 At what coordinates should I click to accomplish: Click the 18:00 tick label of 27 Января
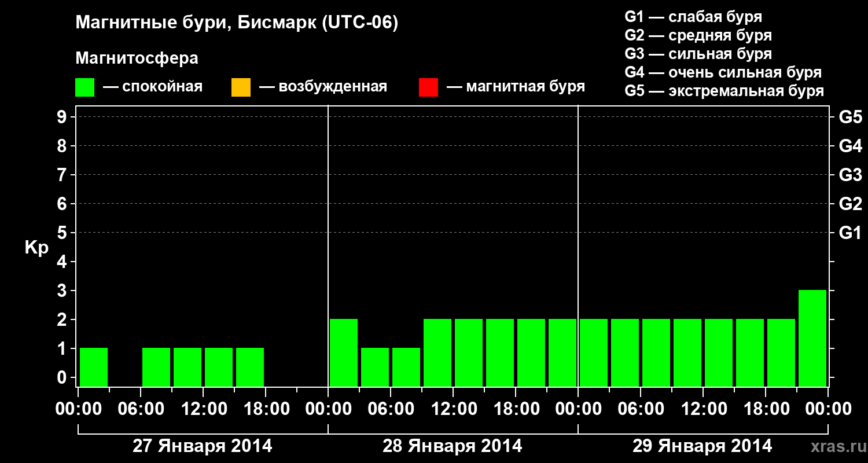tap(266, 409)
